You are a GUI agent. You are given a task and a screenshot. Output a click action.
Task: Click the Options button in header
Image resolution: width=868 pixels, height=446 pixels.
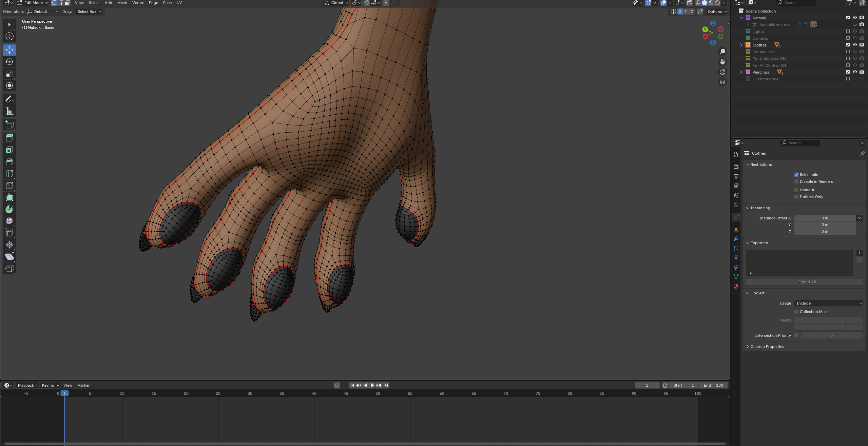(717, 12)
